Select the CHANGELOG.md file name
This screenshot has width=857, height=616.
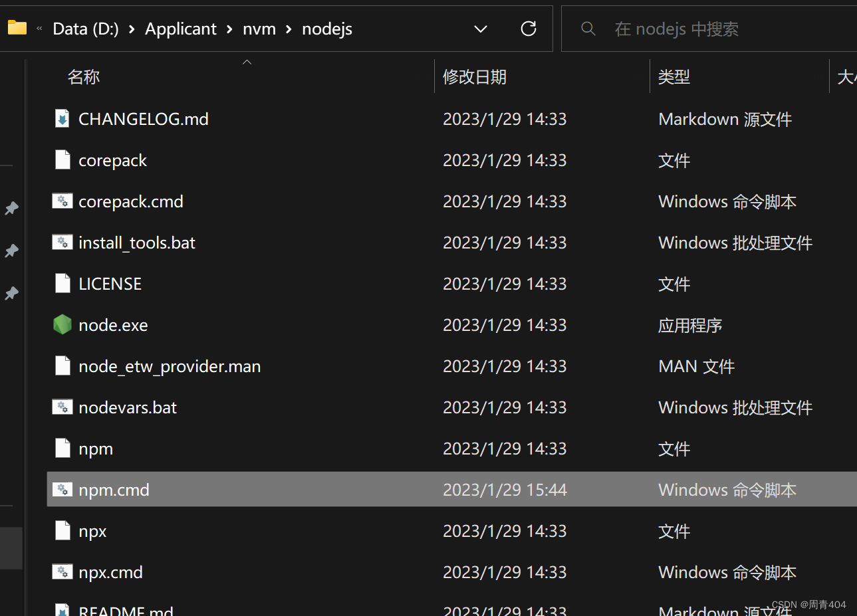(x=144, y=119)
